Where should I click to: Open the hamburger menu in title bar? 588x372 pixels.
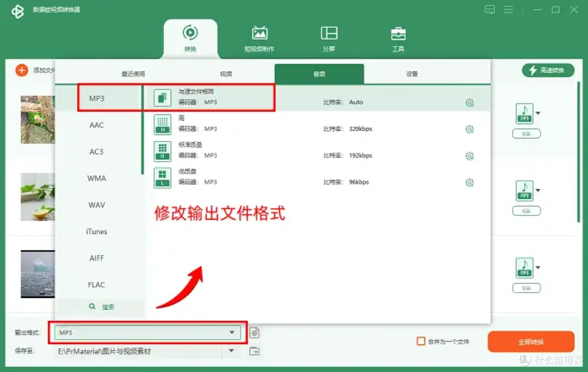[x=509, y=9]
